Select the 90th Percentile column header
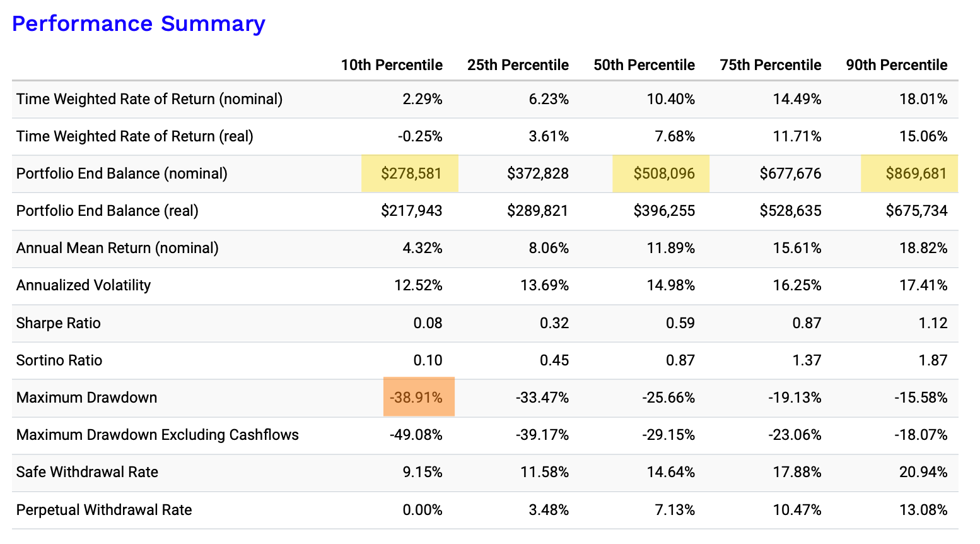980x544 pixels. [x=897, y=65]
